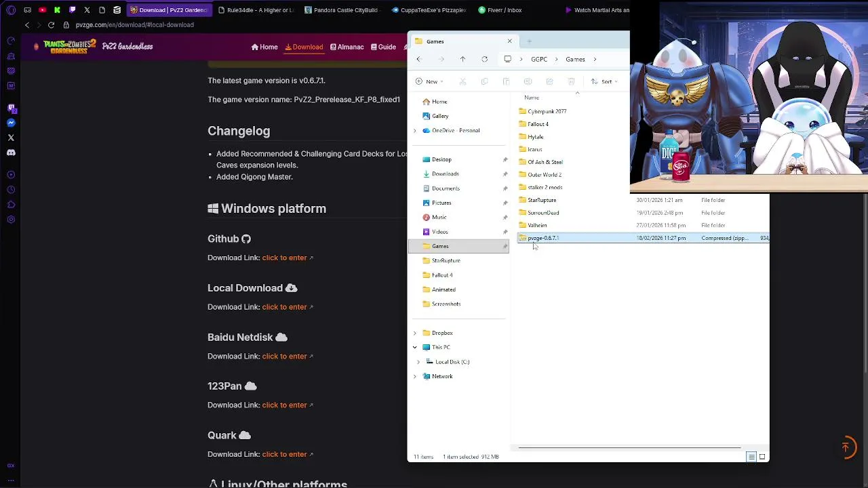Click 123Pan 'click to enter' link

285,405
